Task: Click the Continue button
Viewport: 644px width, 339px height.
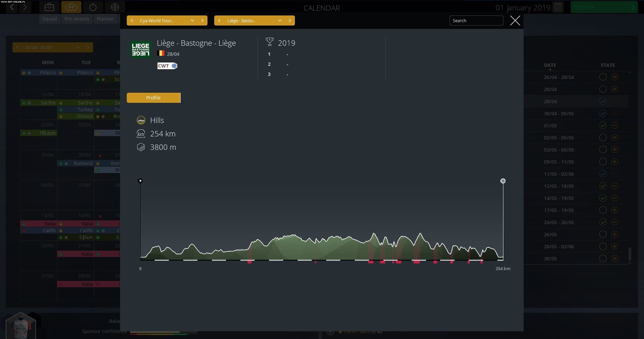Action: pyautogui.click(x=604, y=7)
